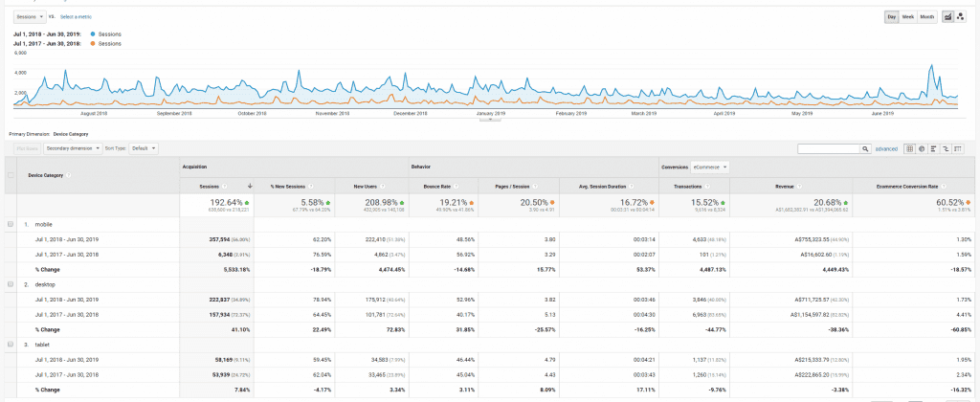Open the Sessions metric dropdown
This screenshot has height=402, width=980.
point(29,17)
